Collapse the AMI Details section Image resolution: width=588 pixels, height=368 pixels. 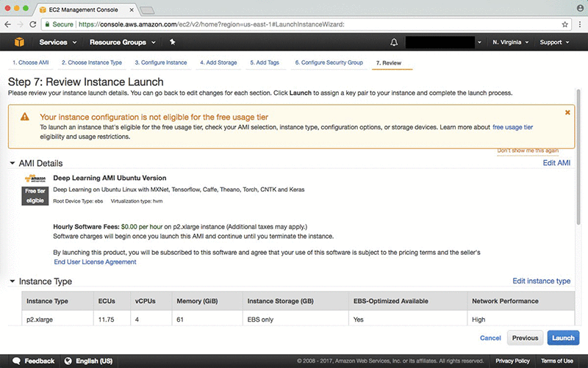point(12,163)
